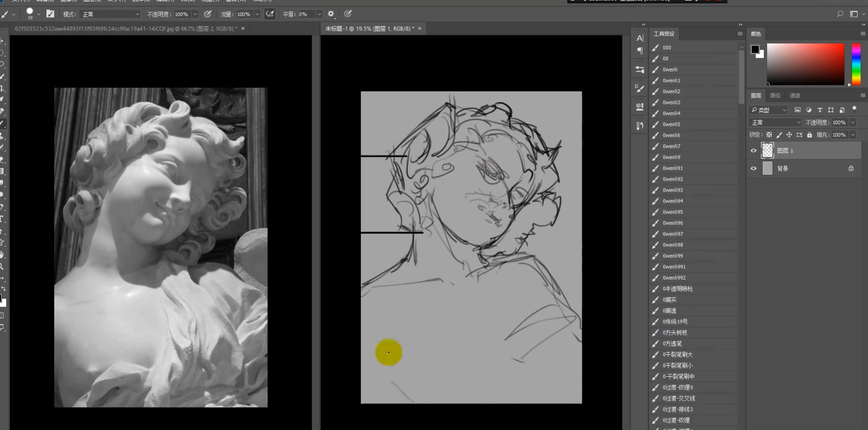The width and height of the screenshot is (868, 430).
Task: Open the Paragraph panel icon
Action: 640,51
